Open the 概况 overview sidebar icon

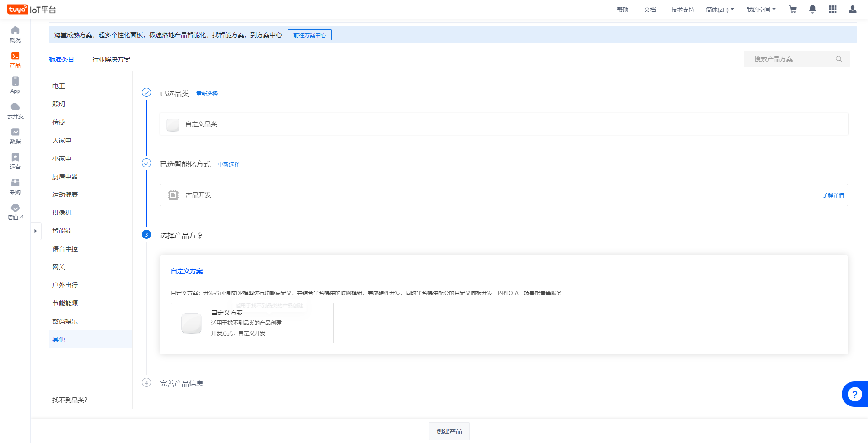15,34
